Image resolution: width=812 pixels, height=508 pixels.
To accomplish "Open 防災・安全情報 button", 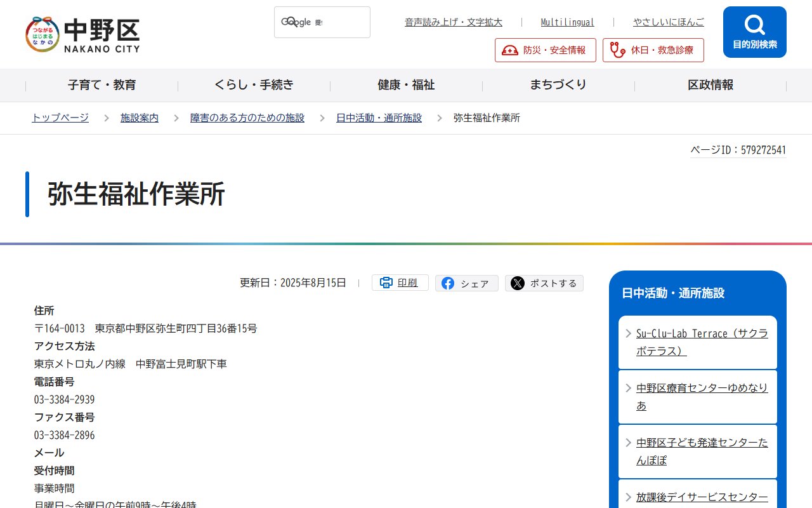I will pos(546,50).
